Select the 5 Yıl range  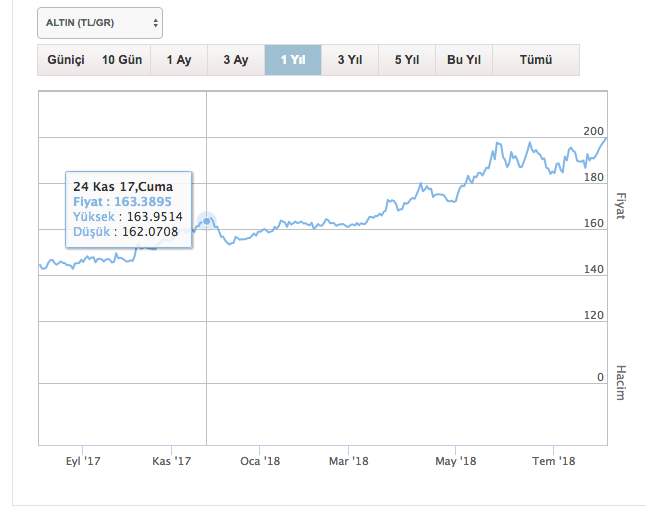pyautogui.click(x=406, y=60)
